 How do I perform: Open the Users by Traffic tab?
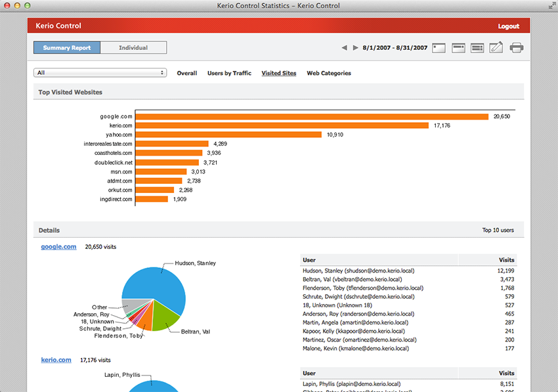pos(229,74)
